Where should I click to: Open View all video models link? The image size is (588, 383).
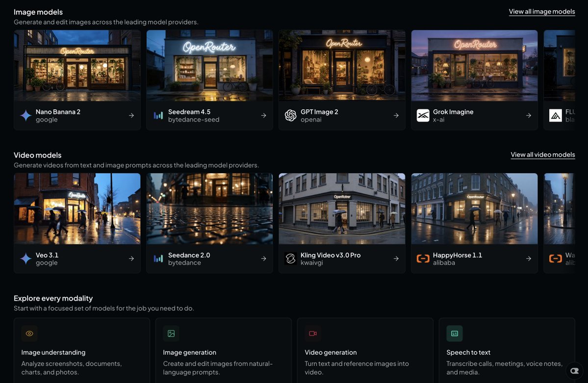tap(542, 154)
